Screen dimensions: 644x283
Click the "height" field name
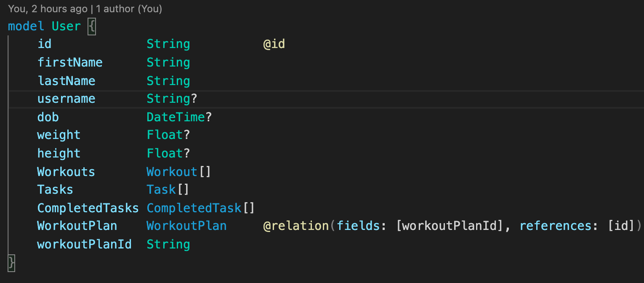click(x=59, y=153)
